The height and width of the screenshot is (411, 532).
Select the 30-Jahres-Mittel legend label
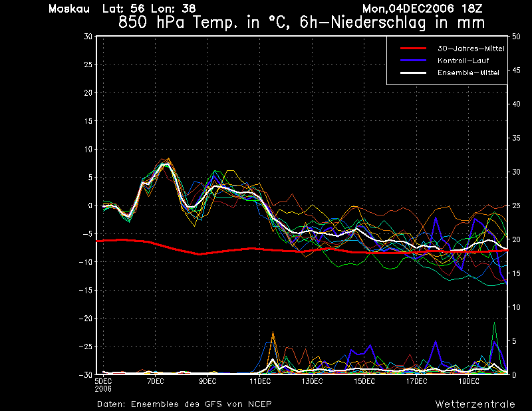tap(470, 49)
